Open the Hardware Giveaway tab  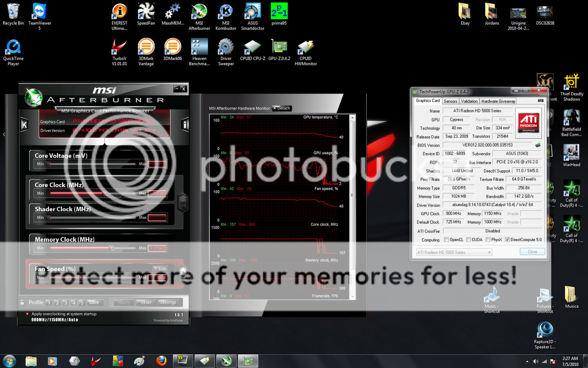pyautogui.click(x=498, y=101)
